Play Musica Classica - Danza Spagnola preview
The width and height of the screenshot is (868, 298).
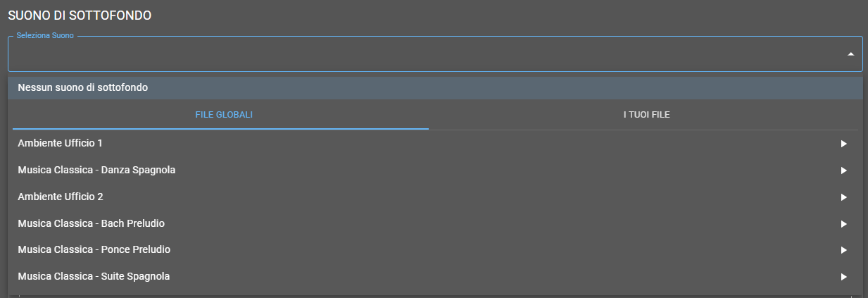(843, 170)
